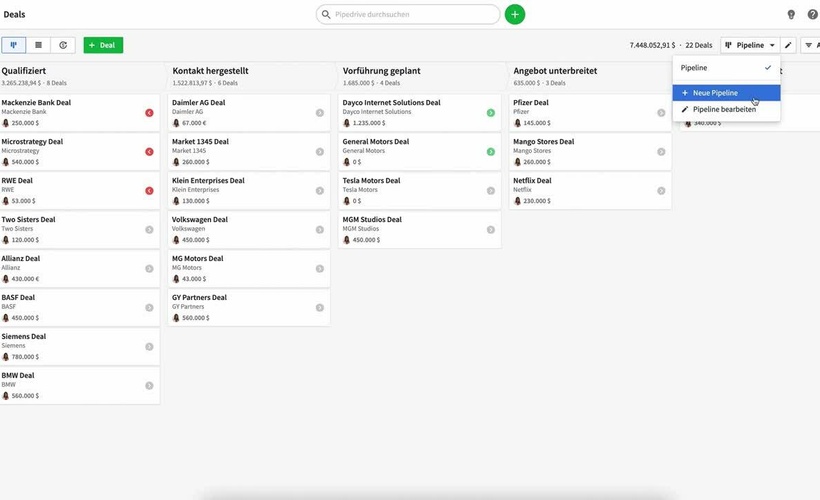Click red overdue indicator on RWE Deal
The width and height of the screenshot is (820, 500).
point(149,191)
